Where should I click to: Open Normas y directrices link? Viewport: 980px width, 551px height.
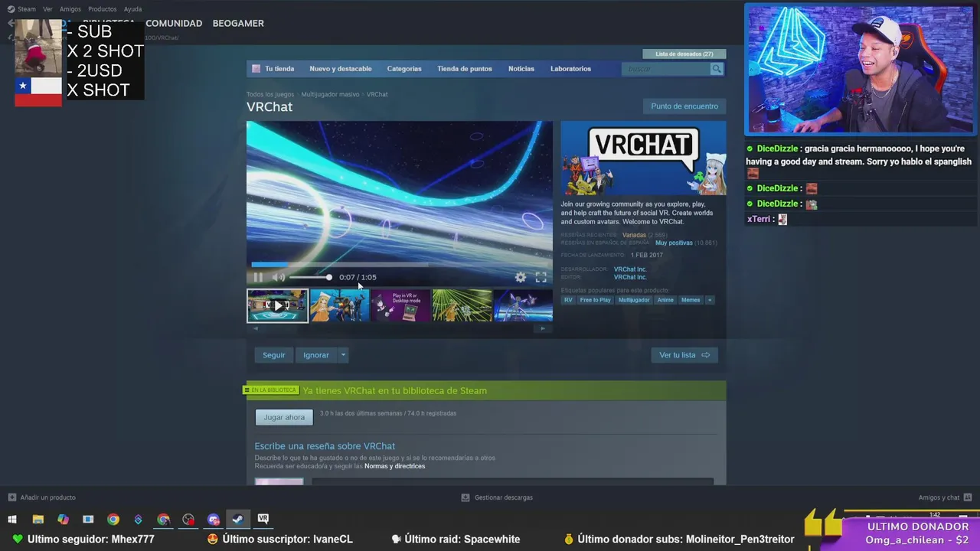click(394, 466)
